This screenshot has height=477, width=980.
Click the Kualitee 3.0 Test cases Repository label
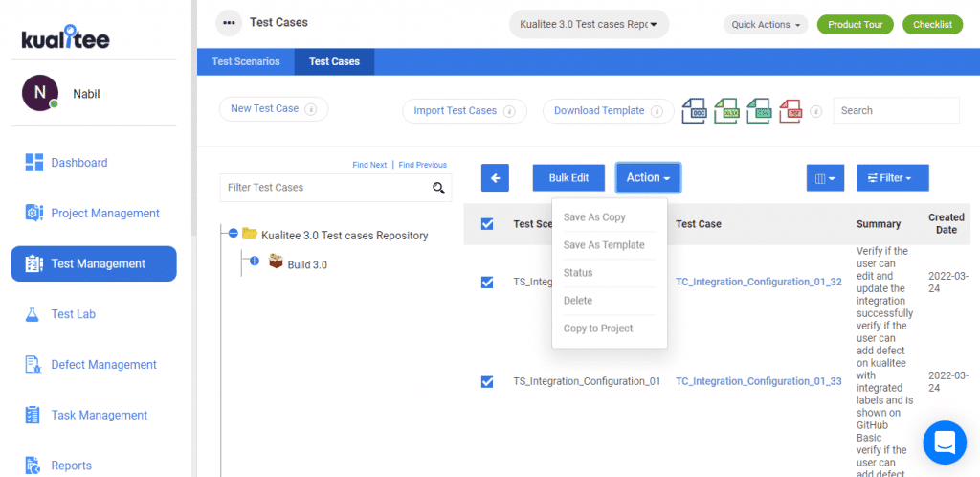[x=345, y=236]
